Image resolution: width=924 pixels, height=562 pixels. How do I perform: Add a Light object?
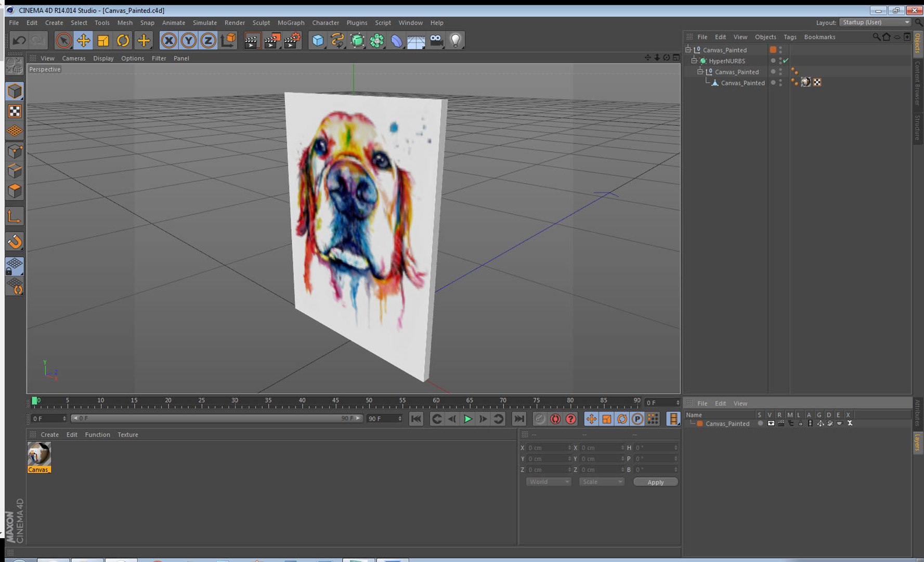[x=456, y=41]
